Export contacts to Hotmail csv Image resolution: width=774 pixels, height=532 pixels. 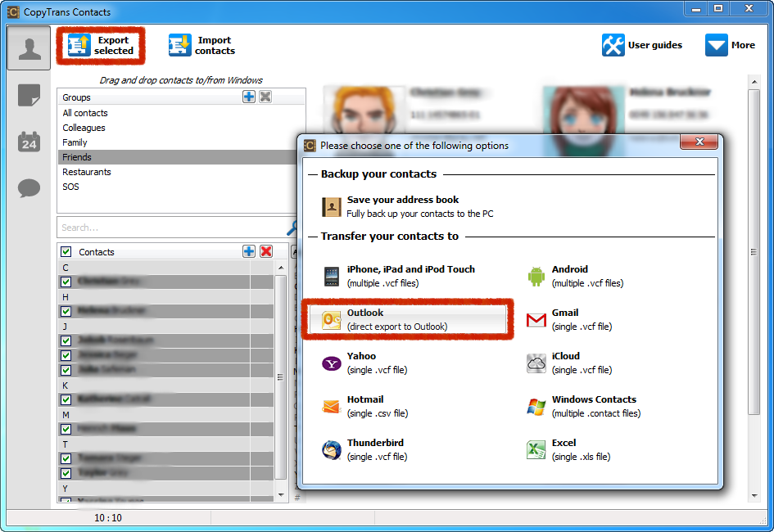[x=364, y=406]
